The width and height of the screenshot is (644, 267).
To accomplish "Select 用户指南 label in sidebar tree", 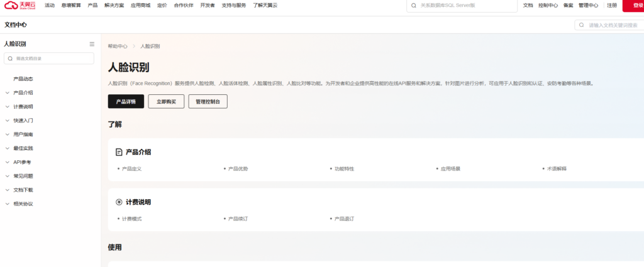I will [x=23, y=134].
